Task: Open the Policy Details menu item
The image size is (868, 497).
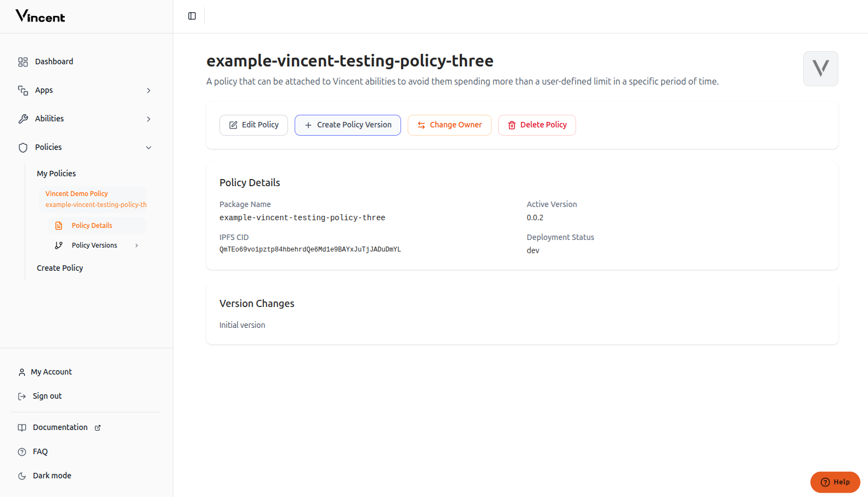Action: coord(92,226)
